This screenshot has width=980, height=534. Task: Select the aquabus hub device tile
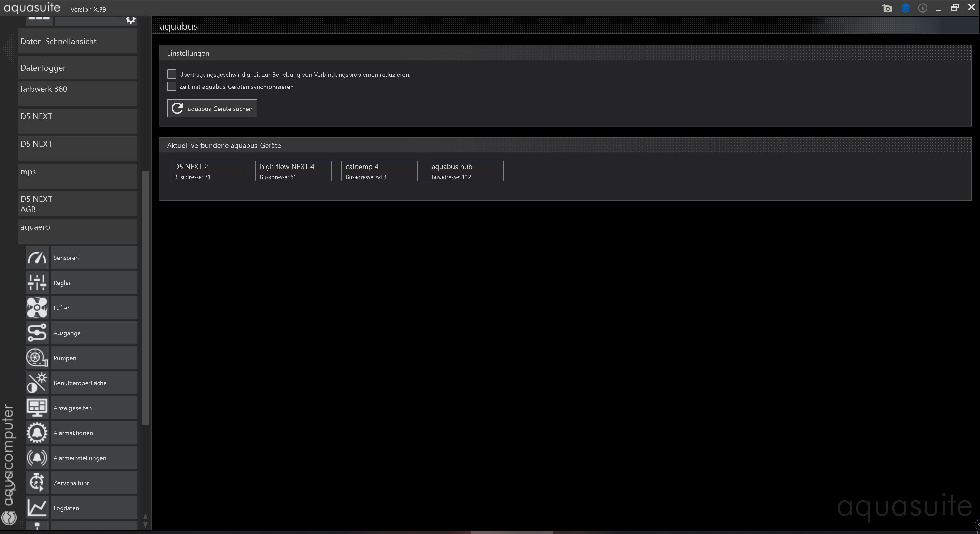coord(465,171)
